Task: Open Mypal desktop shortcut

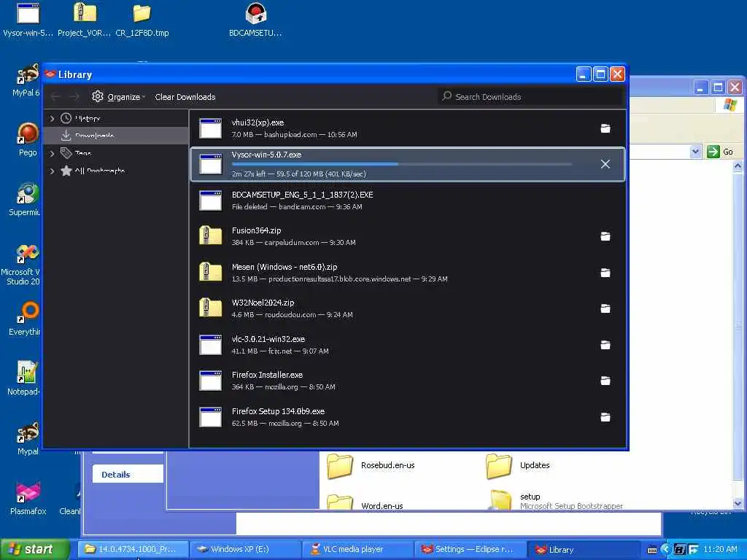Action: (28, 438)
